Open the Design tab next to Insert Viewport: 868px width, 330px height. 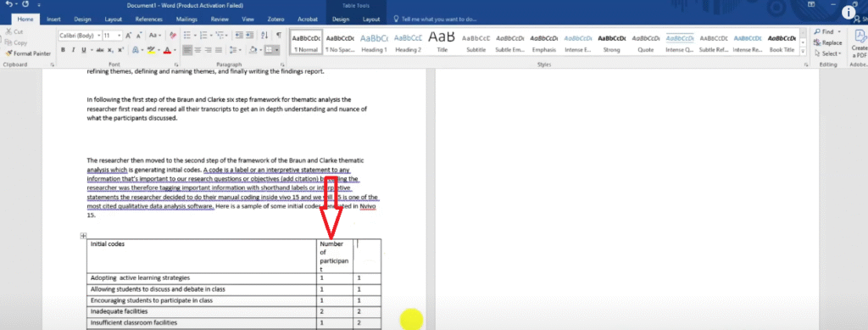(82, 19)
